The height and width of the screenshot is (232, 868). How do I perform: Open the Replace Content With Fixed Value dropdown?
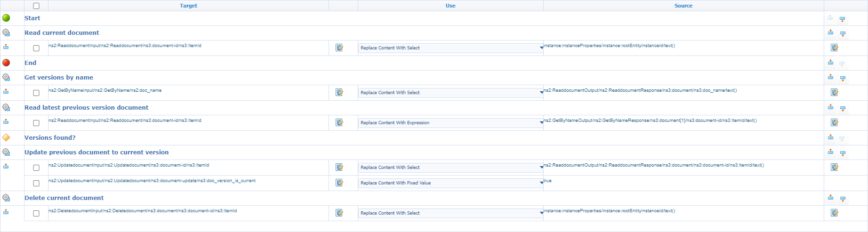450,183
